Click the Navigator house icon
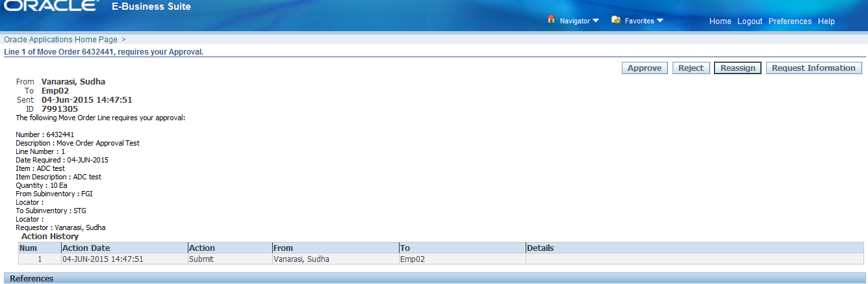Image resolution: width=868 pixels, height=284 pixels. coord(552,19)
